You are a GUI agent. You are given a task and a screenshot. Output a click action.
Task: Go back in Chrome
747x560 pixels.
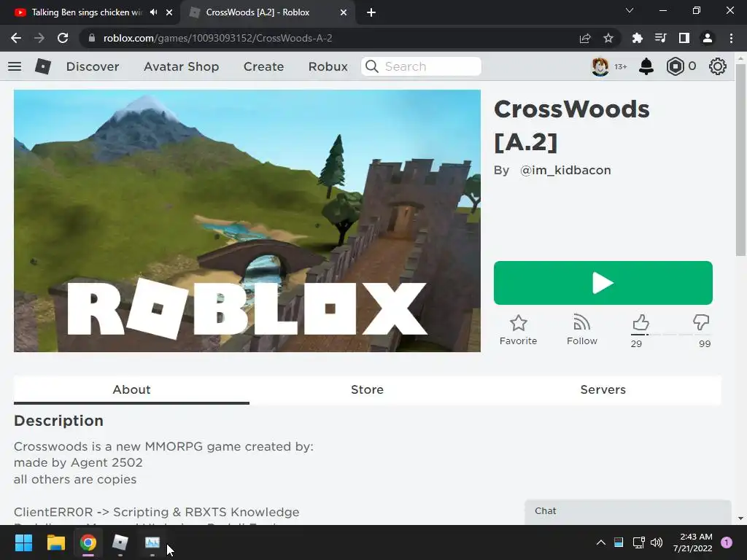(16, 38)
